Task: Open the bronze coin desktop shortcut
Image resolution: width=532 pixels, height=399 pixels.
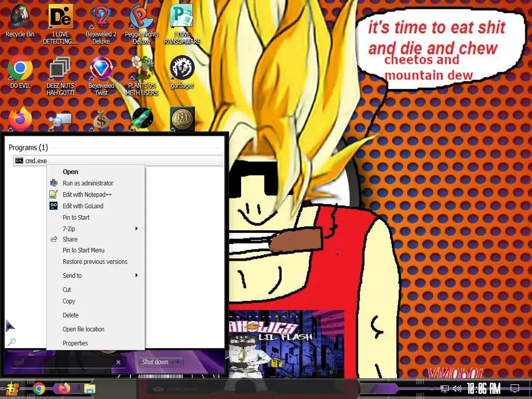Action: point(182,119)
